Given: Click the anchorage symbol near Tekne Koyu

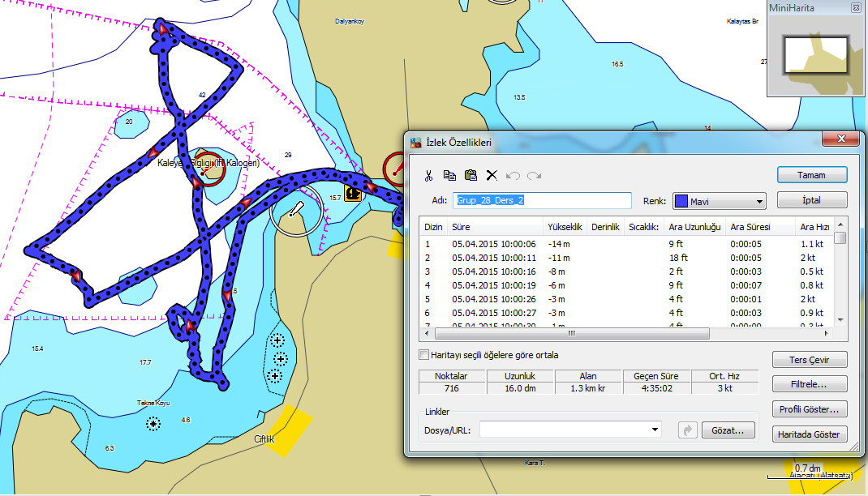Looking at the screenshot, I should [153, 424].
